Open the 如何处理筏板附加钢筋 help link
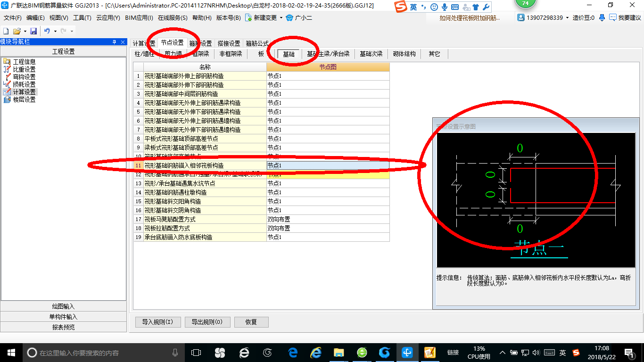The image size is (644, 362). 470,18
